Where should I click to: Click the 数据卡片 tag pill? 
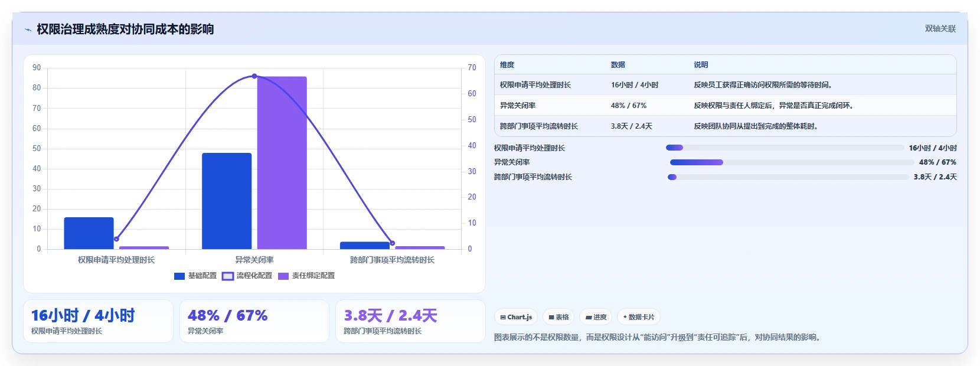pos(639,317)
